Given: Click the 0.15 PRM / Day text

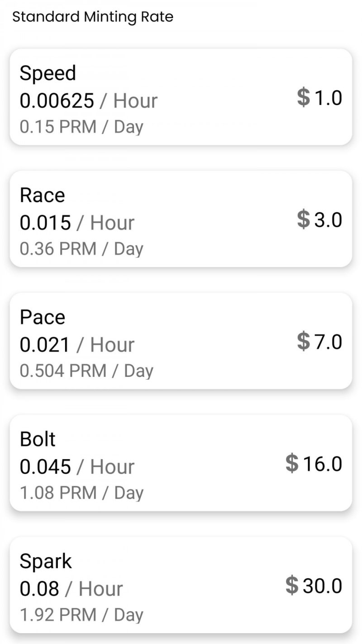Looking at the screenshot, I should [x=81, y=127].
